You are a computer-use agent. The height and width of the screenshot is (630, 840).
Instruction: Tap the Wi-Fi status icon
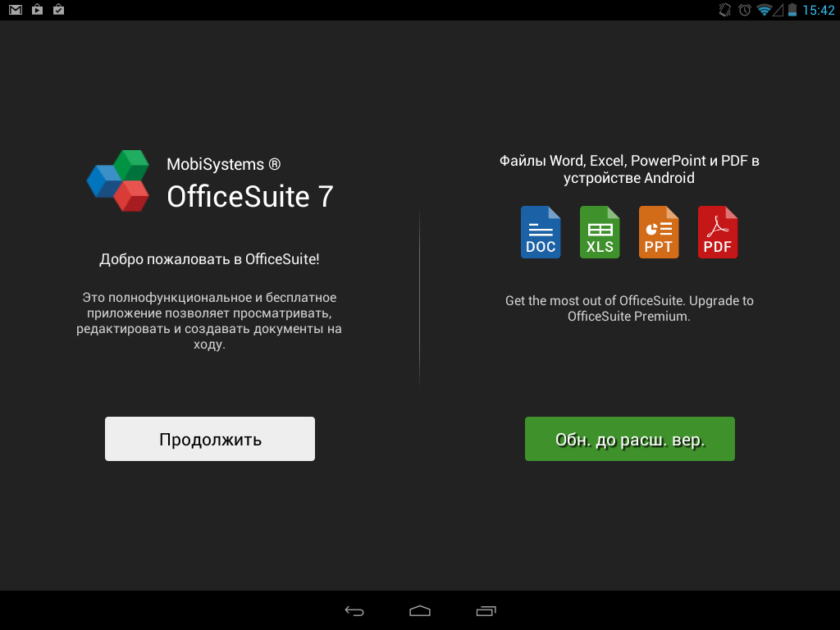[764, 10]
